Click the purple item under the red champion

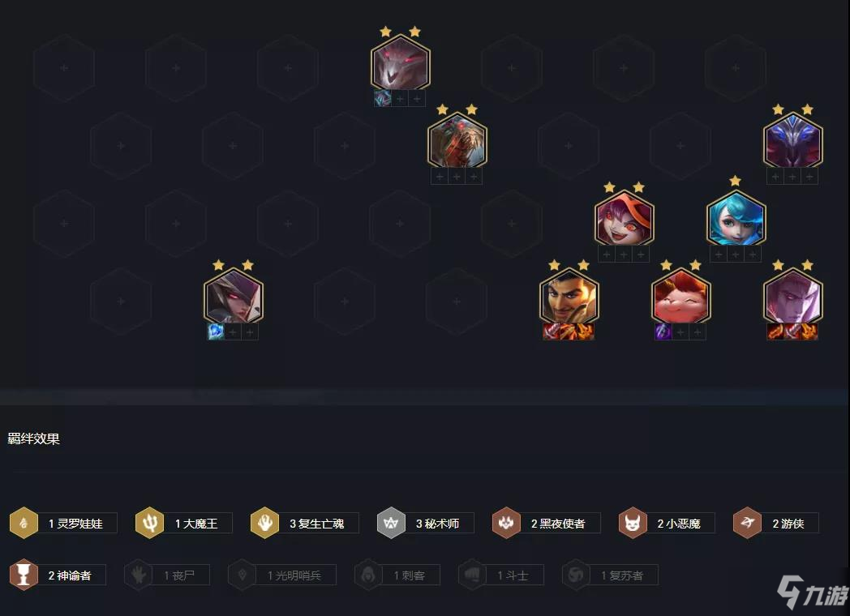[x=663, y=332]
